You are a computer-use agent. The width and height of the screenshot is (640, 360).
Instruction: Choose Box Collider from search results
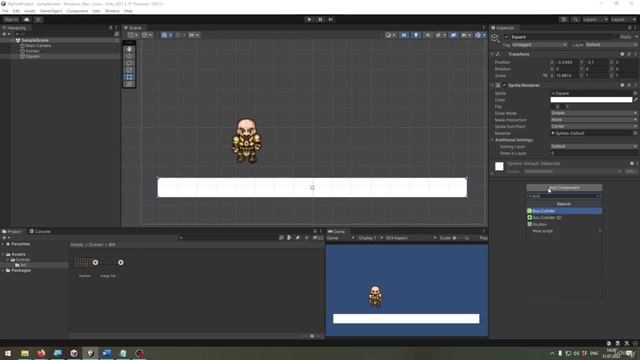tap(564, 211)
